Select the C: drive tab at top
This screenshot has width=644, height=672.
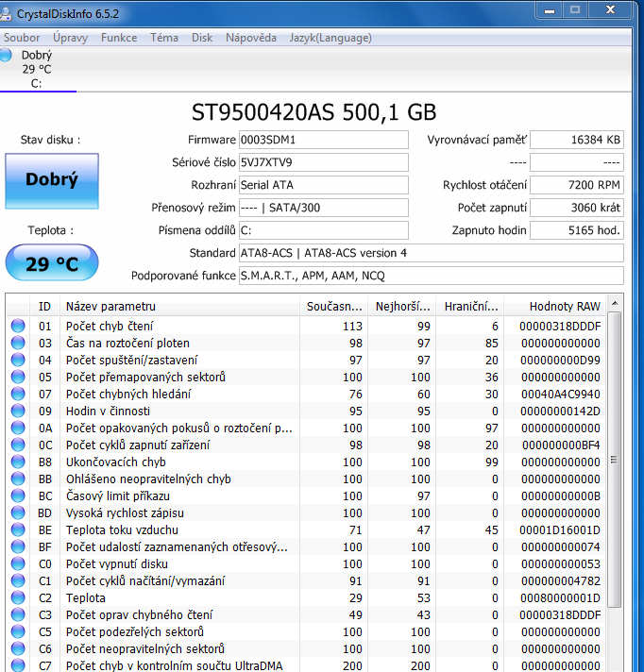[x=38, y=70]
